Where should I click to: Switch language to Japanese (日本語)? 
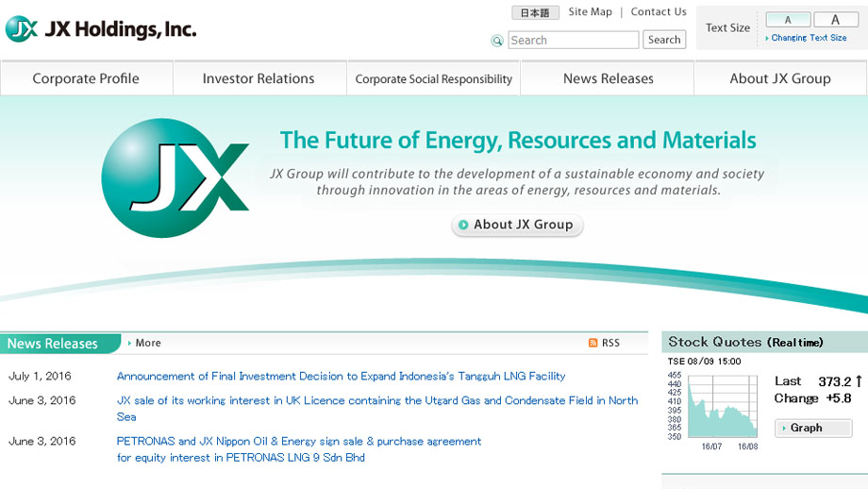pos(535,12)
